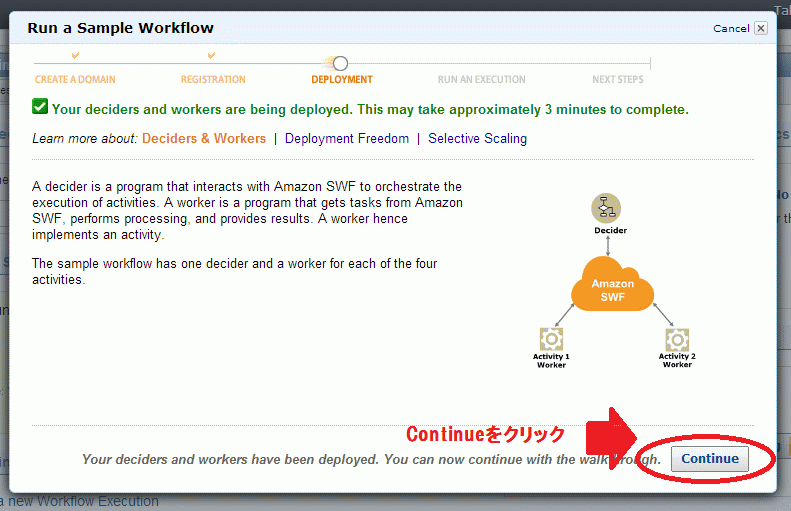
Task: Click the Continue button
Action: pos(709,459)
